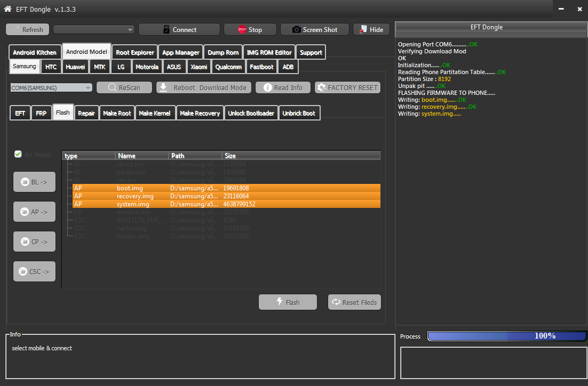Open the App Manager tab
The image size is (588, 386).
[x=181, y=52]
